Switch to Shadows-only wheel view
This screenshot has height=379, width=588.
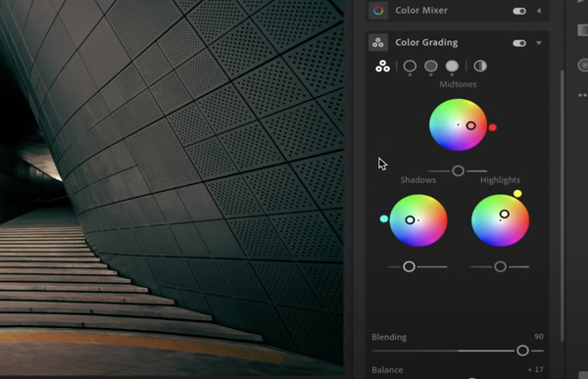[410, 67]
